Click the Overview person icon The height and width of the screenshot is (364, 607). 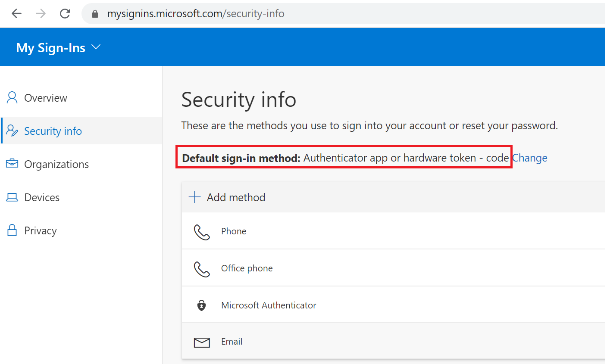(x=12, y=98)
